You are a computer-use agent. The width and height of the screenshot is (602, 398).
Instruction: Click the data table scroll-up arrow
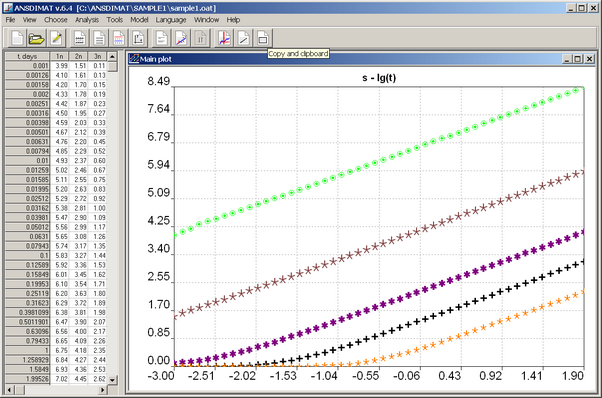pos(112,56)
